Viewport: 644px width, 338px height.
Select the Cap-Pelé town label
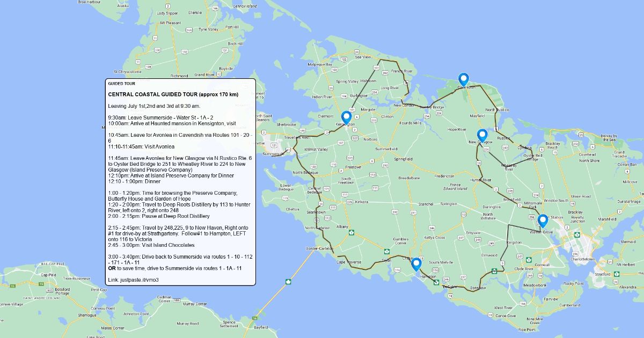48,275
